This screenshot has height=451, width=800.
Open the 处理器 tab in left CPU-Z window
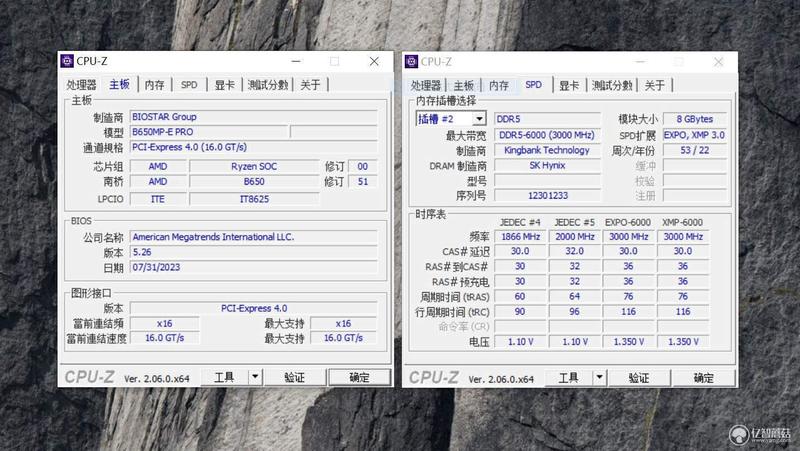82,85
